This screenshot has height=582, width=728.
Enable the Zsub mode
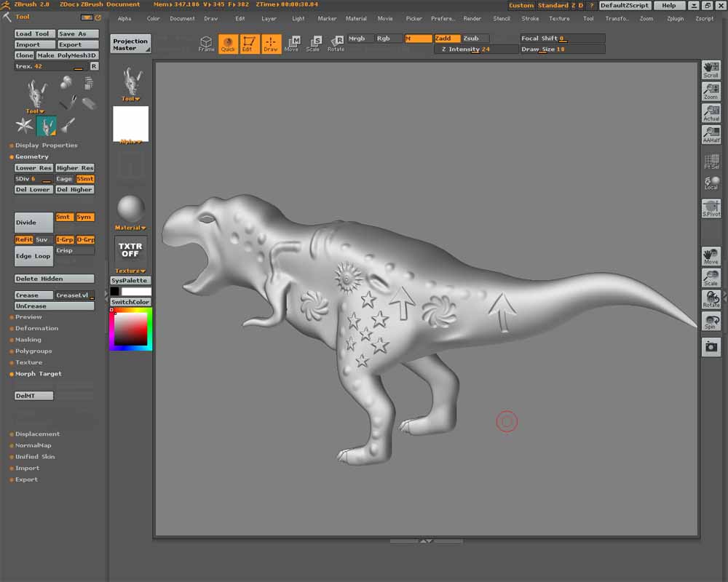(475, 39)
